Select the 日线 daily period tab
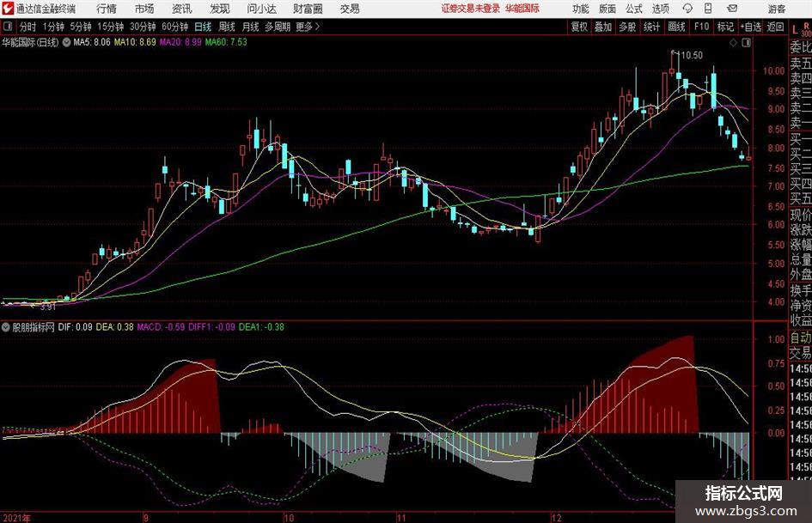 pos(203,27)
